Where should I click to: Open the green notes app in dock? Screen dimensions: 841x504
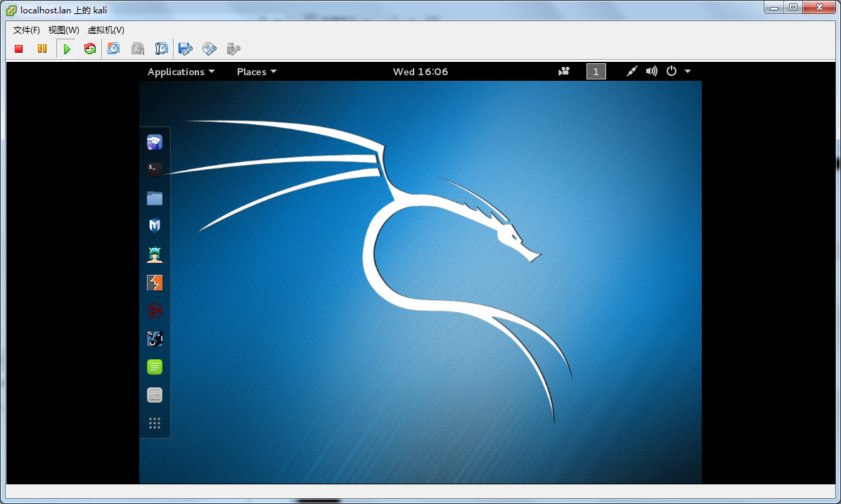coord(155,367)
